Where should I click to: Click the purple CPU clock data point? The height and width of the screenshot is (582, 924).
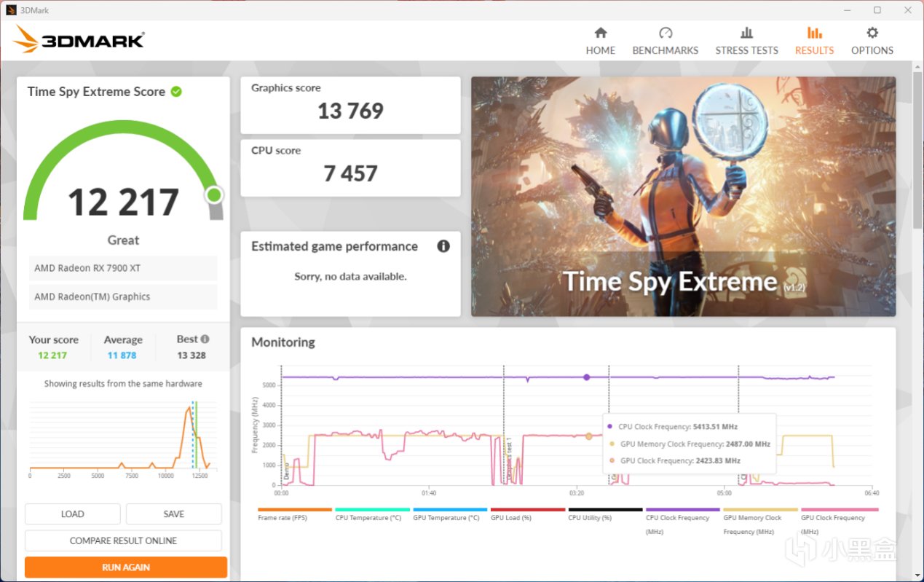pyautogui.click(x=587, y=377)
